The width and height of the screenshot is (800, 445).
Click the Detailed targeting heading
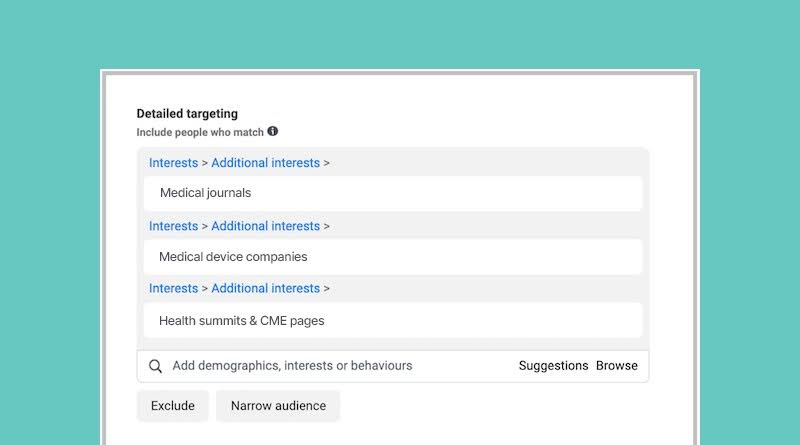coord(187,114)
